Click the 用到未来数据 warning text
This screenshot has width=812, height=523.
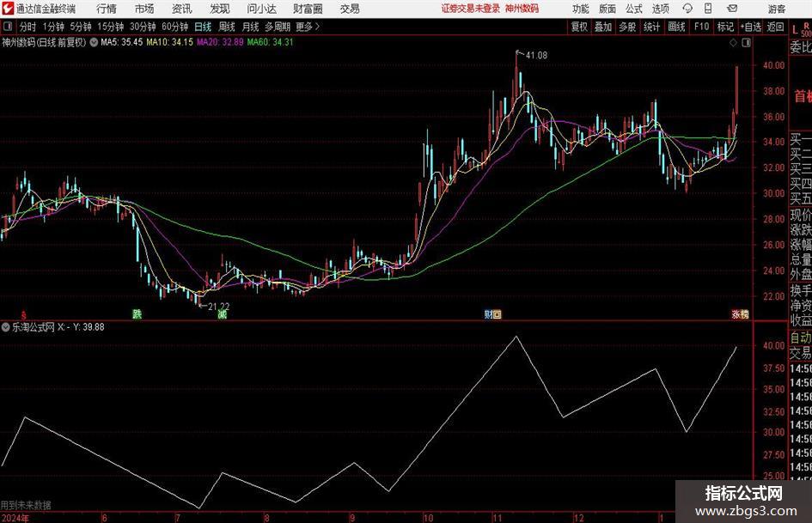(x=26, y=505)
